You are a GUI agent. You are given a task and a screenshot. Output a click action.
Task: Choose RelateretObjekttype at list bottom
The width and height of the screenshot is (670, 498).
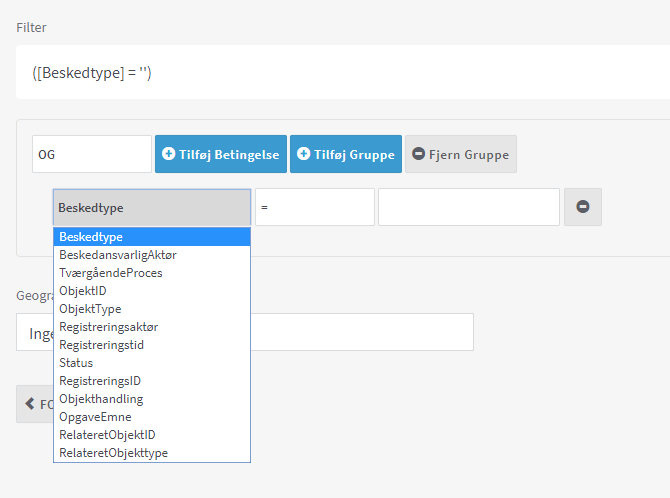pyautogui.click(x=151, y=453)
